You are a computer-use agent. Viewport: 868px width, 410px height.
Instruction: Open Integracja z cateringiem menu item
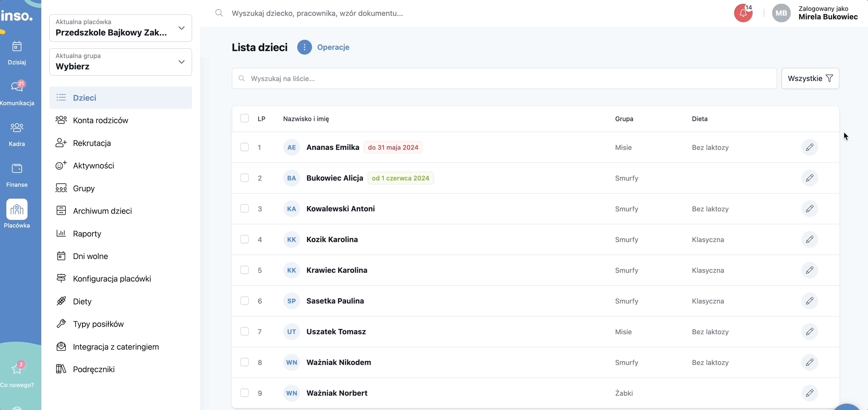pos(121,347)
